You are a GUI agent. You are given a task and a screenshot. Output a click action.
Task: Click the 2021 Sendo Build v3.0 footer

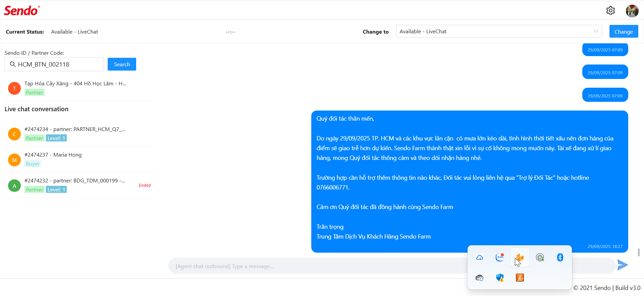(607, 288)
